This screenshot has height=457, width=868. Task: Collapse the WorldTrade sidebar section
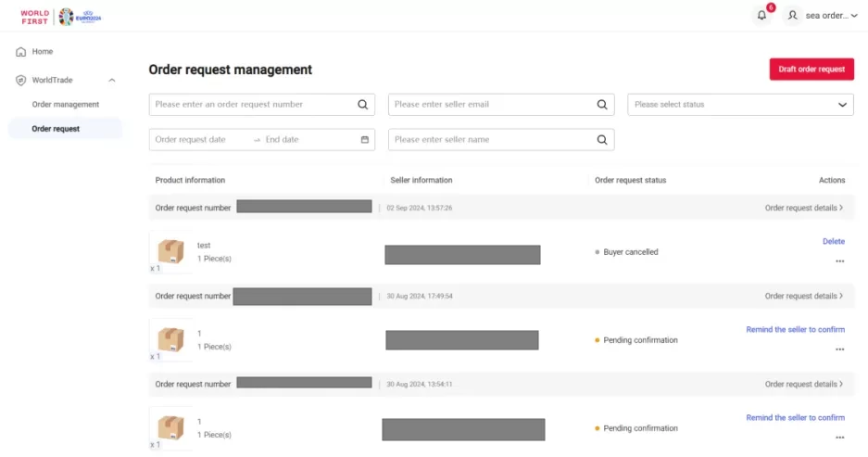[112, 81]
